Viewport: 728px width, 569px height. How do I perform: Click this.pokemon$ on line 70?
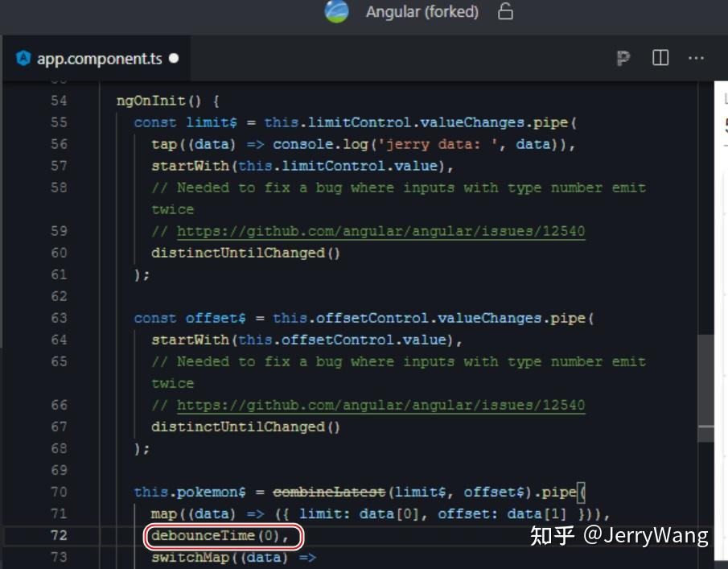190,492
